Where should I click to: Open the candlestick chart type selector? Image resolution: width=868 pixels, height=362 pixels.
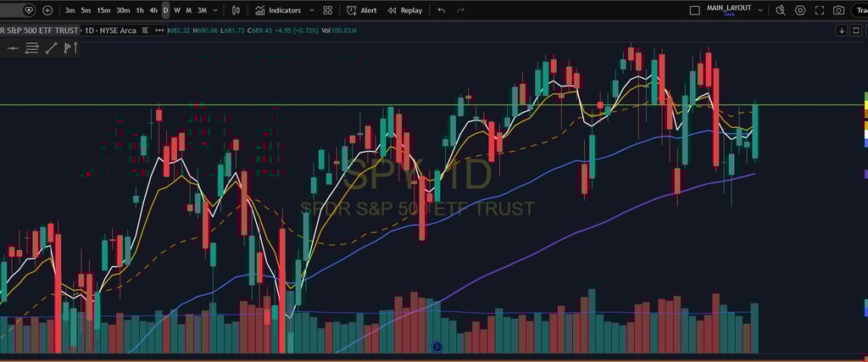[x=236, y=10]
